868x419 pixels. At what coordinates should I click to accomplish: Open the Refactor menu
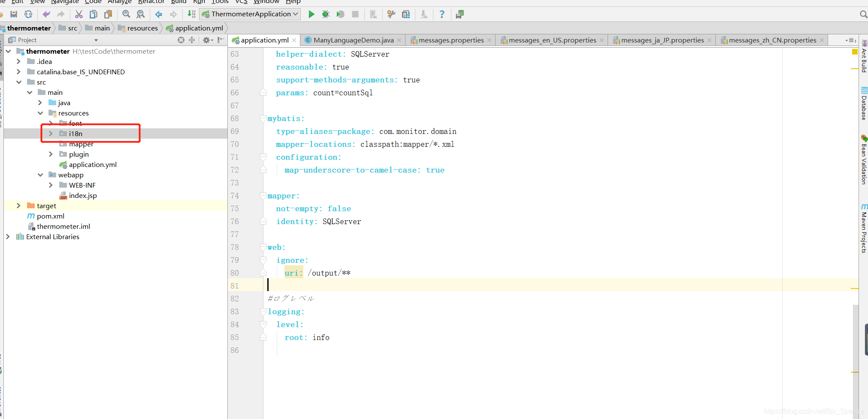pyautogui.click(x=151, y=2)
